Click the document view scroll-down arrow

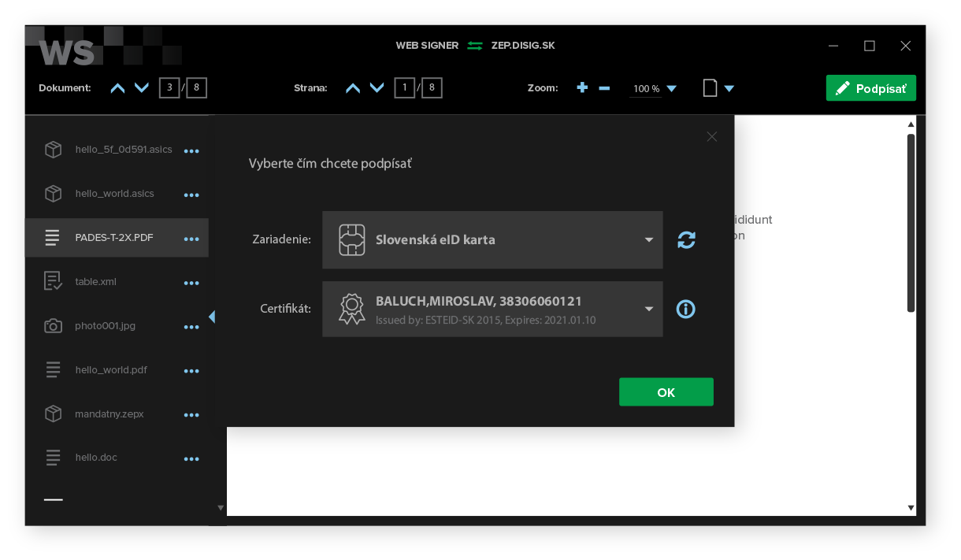click(911, 508)
